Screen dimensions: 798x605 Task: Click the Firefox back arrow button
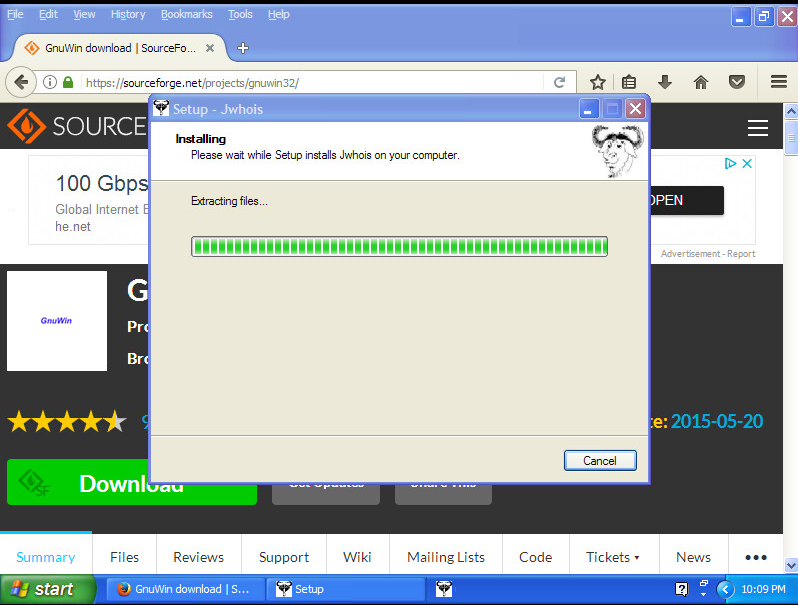(x=21, y=82)
